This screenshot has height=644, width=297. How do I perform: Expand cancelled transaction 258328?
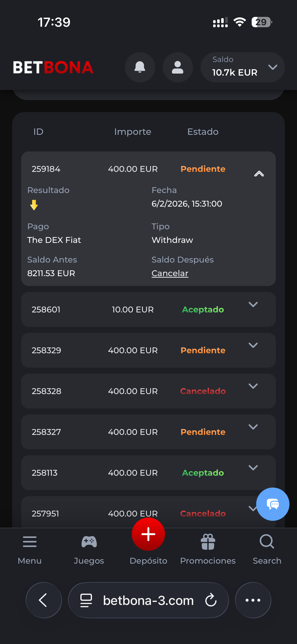click(x=253, y=386)
